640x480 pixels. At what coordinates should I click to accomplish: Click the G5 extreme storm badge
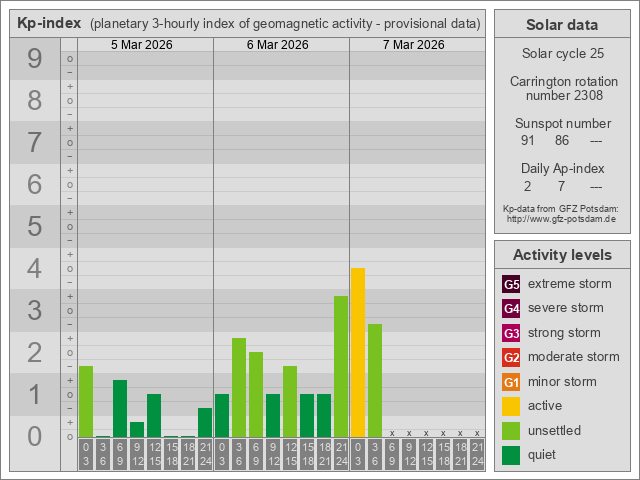511,284
